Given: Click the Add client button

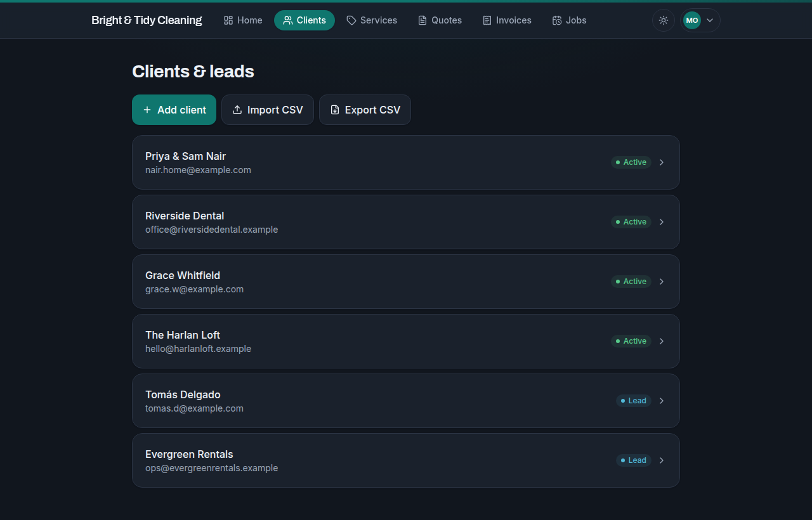Looking at the screenshot, I should [174, 110].
